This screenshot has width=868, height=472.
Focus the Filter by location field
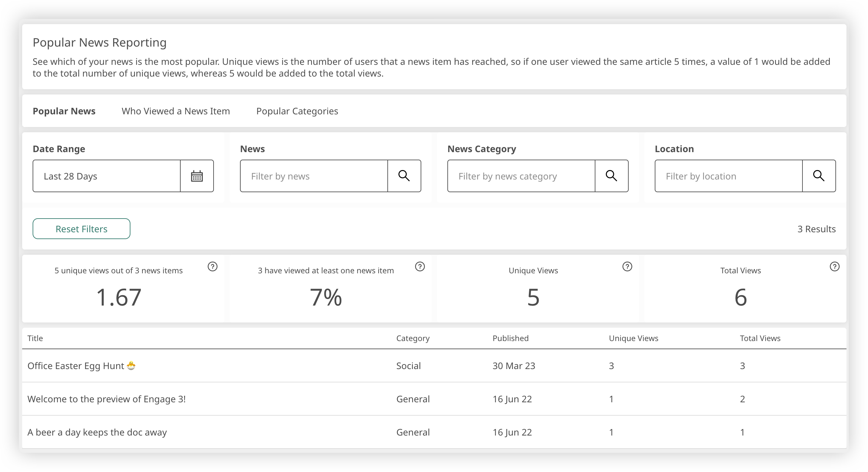[x=728, y=176]
